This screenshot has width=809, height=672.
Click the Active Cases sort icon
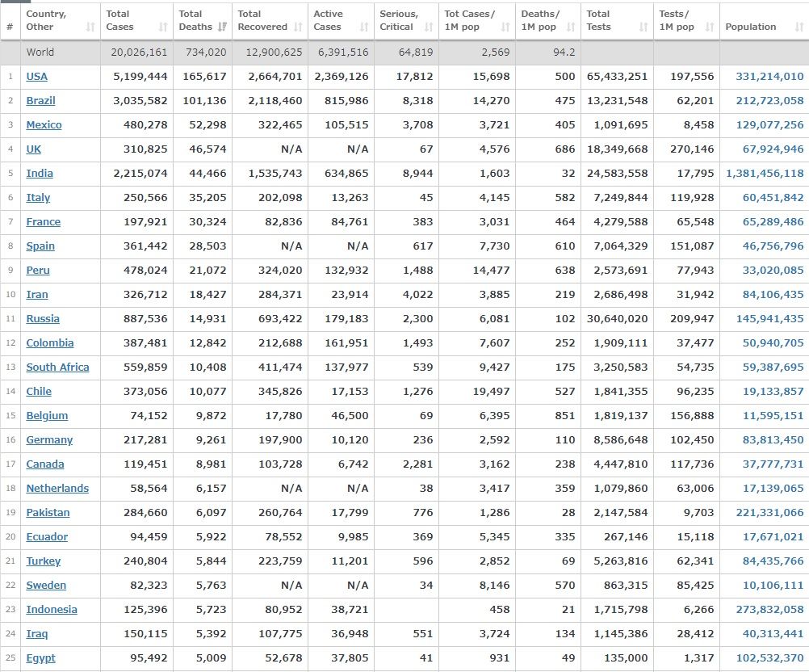click(x=363, y=27)
